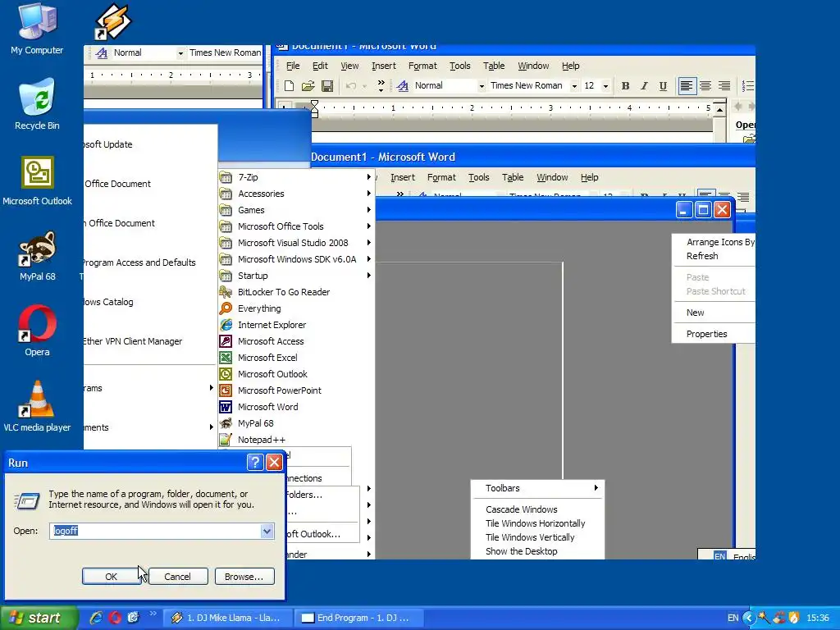Click the Save floppy disk icon
The width and height of the screenshot is (840, 630).
[327, 85]
